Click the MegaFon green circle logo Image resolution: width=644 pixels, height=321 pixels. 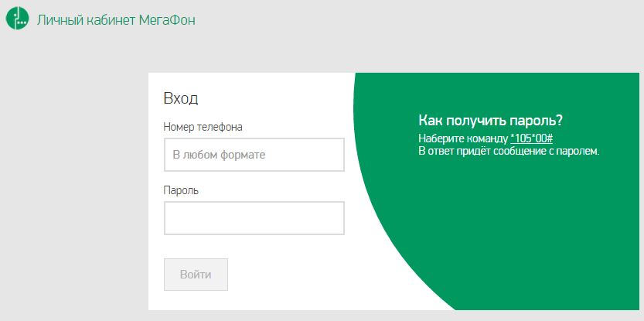[18, 19]
